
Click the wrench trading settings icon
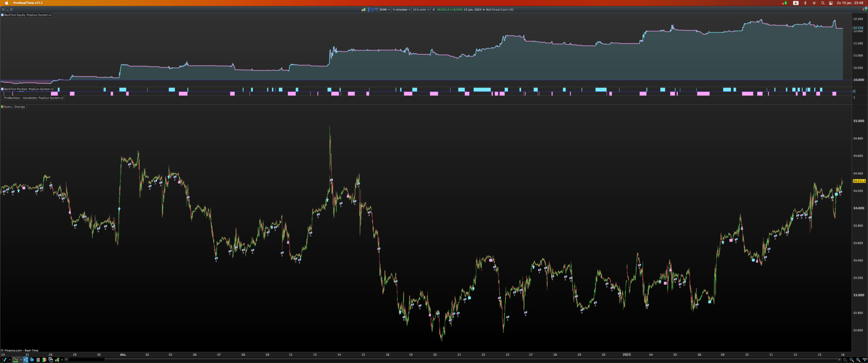tap(57, 360)
